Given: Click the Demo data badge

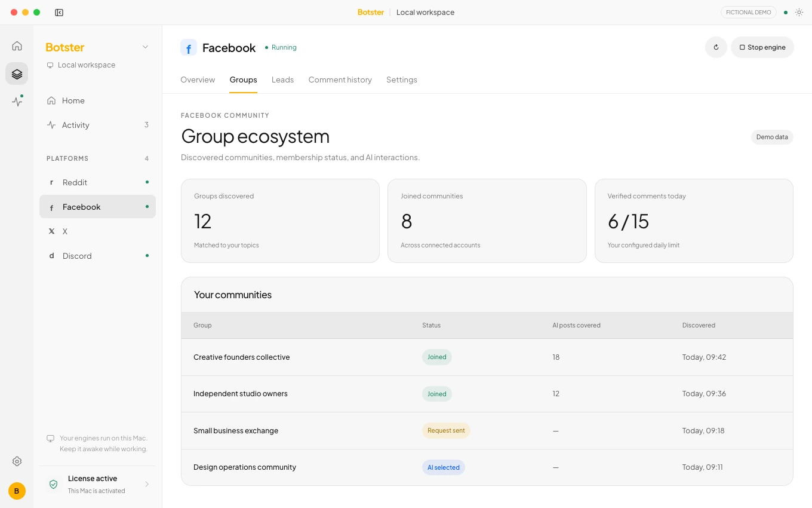Looking at the screenshot, I should click(772, 137).
